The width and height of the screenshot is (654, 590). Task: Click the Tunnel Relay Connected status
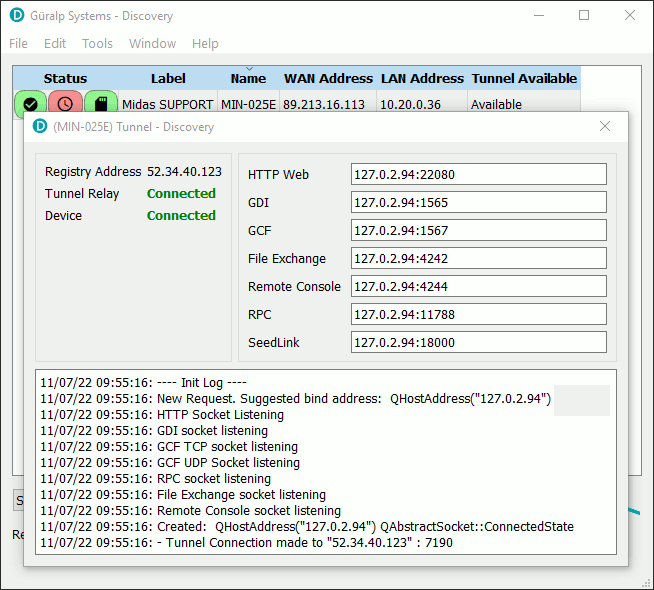click(181, 193)
